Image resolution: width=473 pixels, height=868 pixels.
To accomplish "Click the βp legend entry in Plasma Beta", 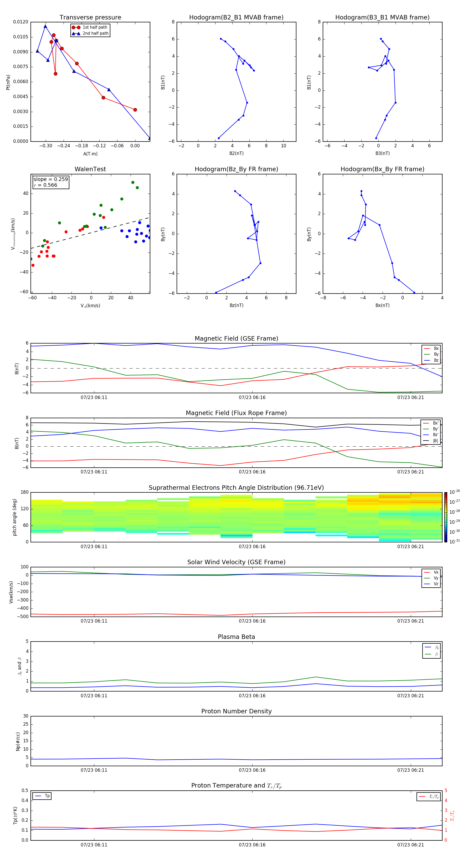I will 431,647.
